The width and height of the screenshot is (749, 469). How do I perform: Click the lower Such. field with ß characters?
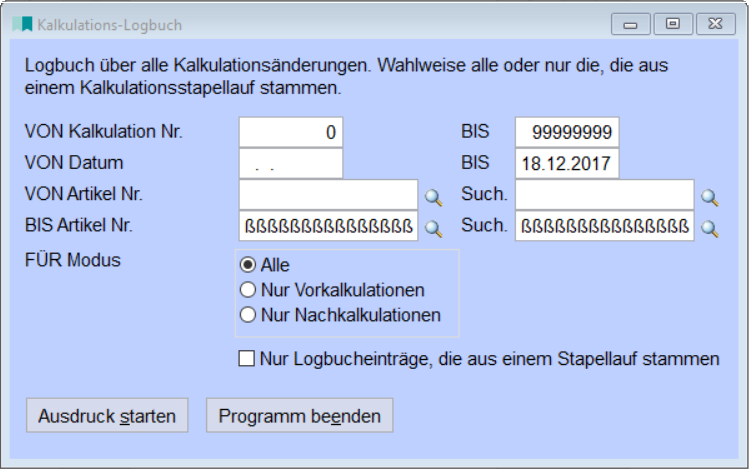tap(605, 226)
